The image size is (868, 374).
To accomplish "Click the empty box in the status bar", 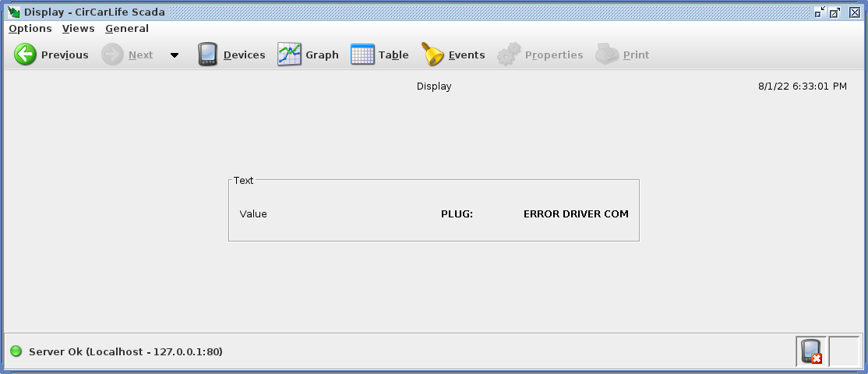I will 843,351.
